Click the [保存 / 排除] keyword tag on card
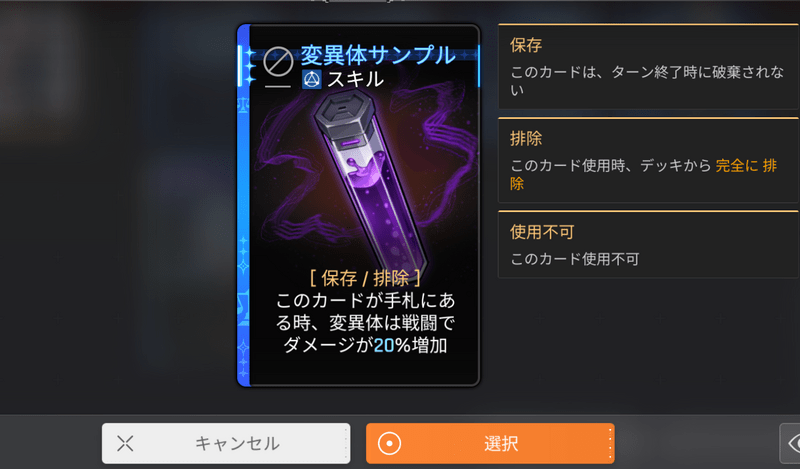The width and height of the screenshot is (800, 469). pyautogui.click(x=365, y=278)
